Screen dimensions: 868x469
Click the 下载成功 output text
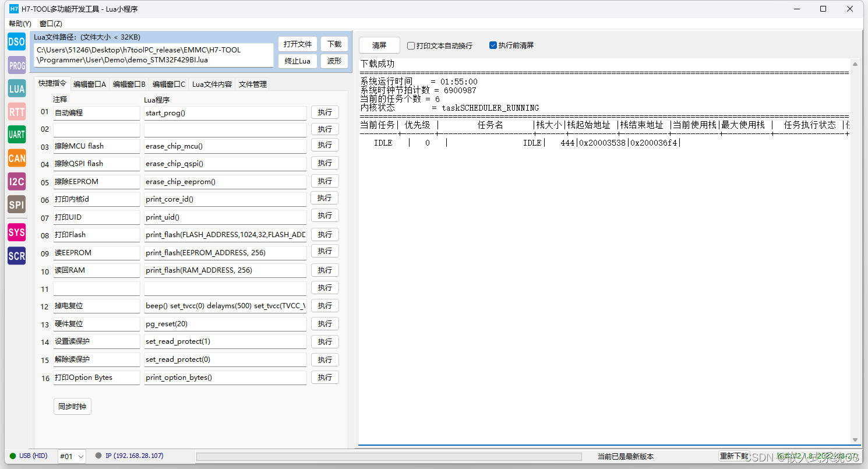click(x=377, y=64)
